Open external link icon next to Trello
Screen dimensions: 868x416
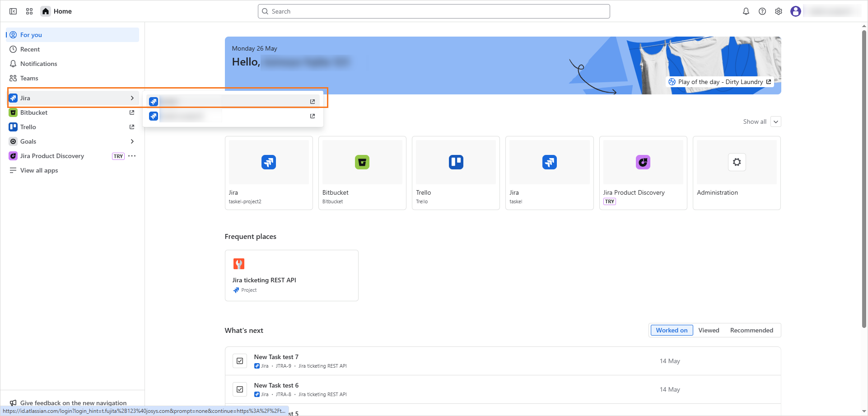pos(132,127)
